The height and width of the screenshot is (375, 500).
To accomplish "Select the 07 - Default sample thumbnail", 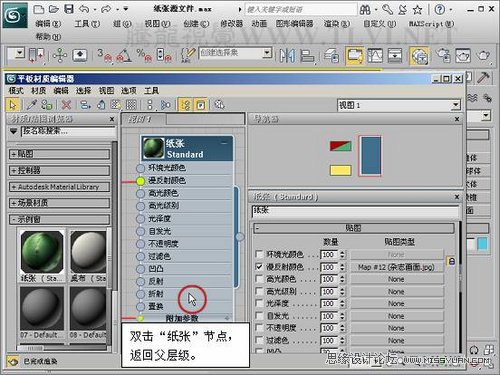I will point(42,308).
